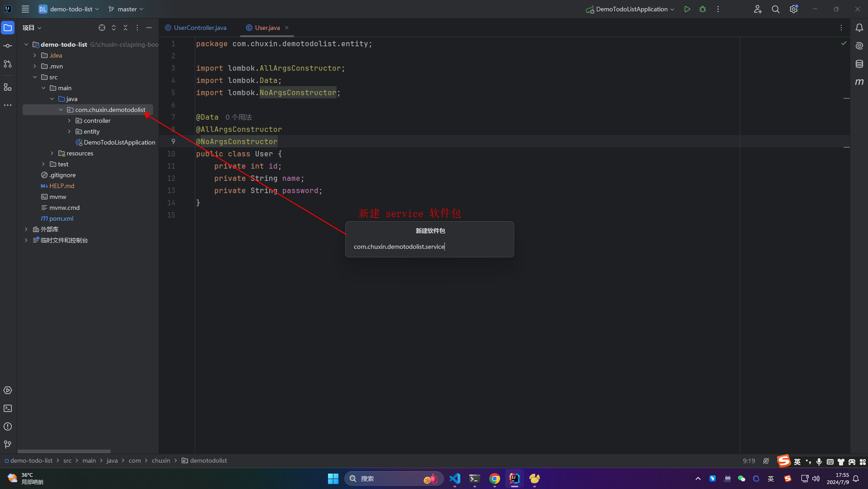Open Visual Studio Code from taskbar

455,479
